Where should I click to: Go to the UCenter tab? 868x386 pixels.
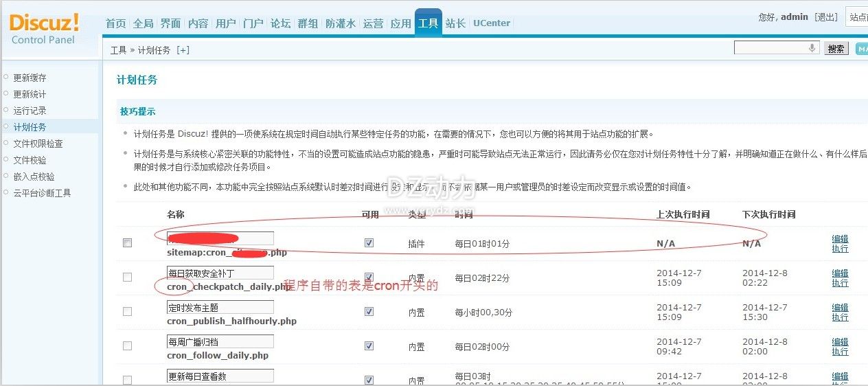[x=492, y=23]
